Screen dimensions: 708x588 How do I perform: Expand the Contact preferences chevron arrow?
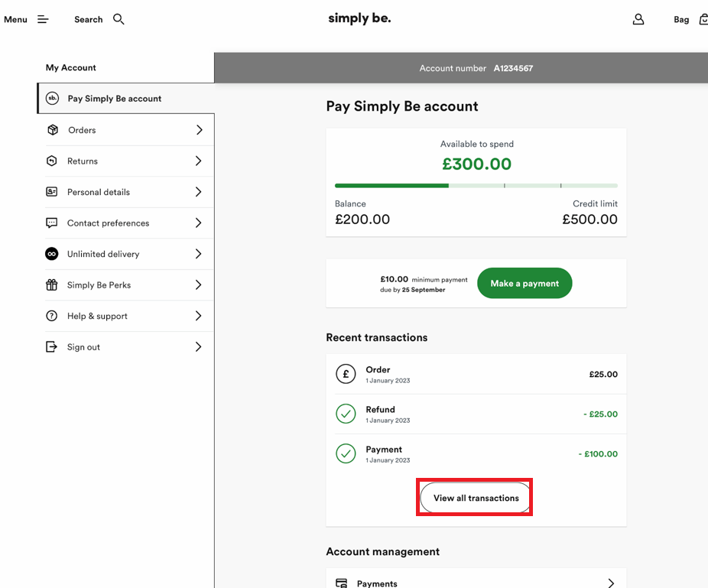198,223
